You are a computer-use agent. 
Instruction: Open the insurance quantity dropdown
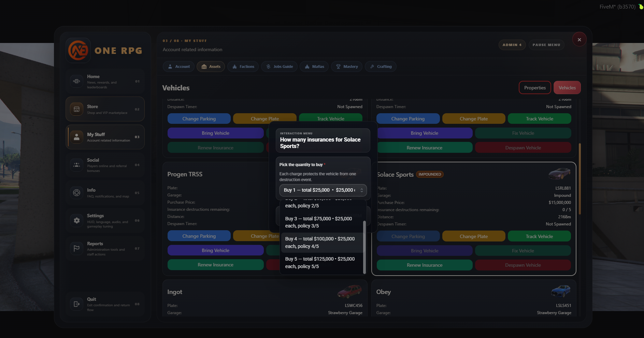323,190
